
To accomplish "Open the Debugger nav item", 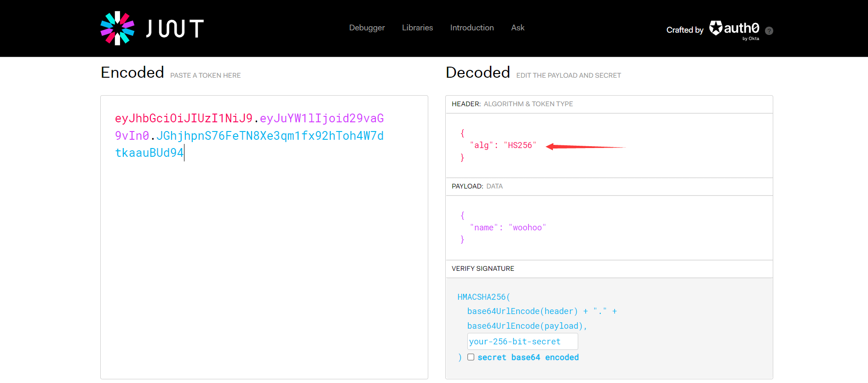I will tap(367, 28).
